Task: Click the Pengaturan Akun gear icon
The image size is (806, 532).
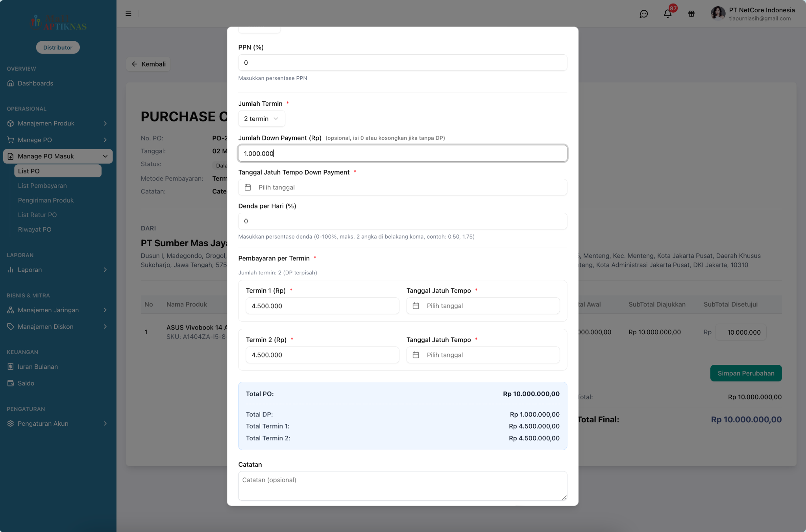Action: coord(11,423)
